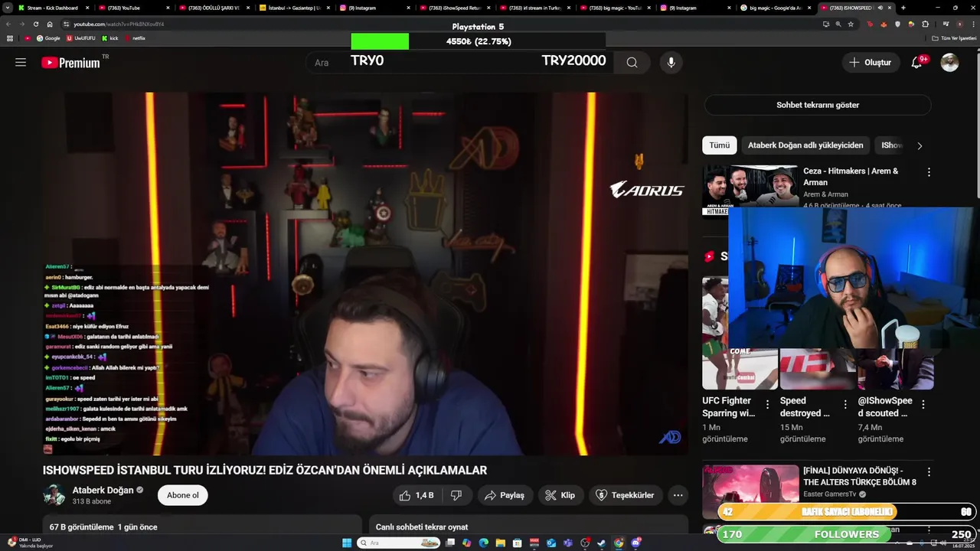Like the video with thumbs-up 1,4 B
This screenshot has width=980, height=551.
coord(416,495)
